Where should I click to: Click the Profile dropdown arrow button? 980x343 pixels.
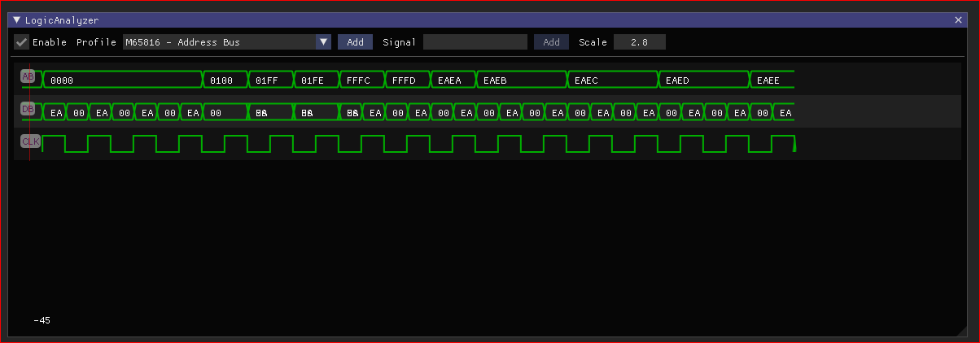[323, 42]
